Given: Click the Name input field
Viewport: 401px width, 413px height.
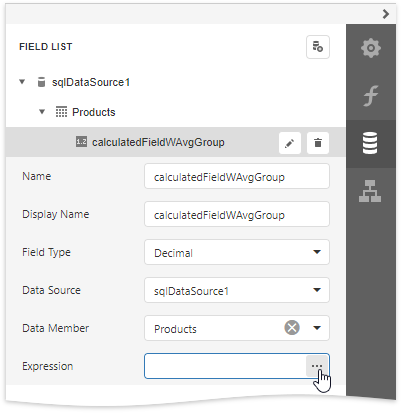Looking at the screenshot, I should click(237, 176).
